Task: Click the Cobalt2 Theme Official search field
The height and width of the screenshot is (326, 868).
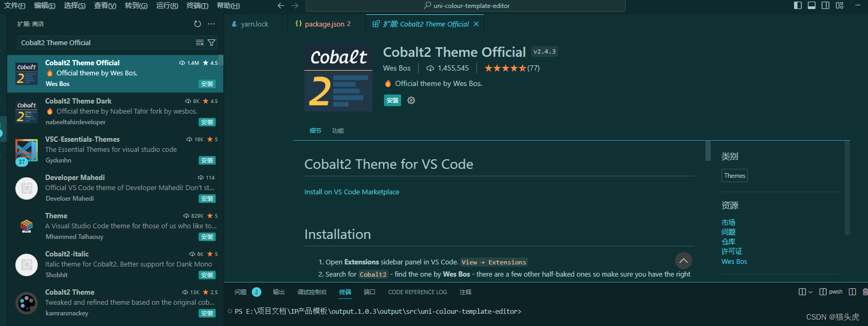Action: click(106, 42)
